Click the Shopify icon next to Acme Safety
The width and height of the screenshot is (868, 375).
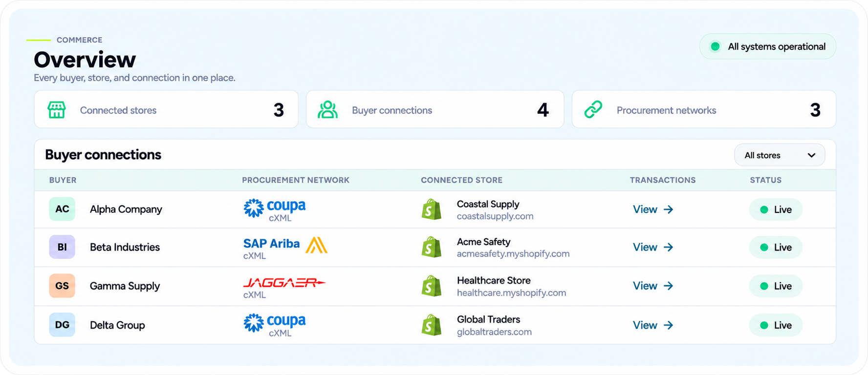pyautogui.click(x=432, y=247)
